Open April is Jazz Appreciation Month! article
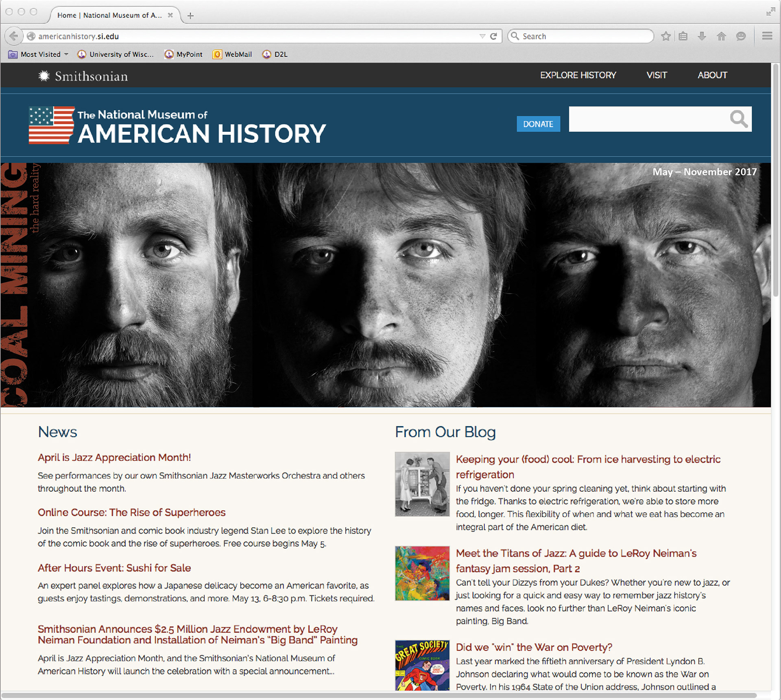The image size is (781, 700). pyautogui.click(x=114, y=457)
